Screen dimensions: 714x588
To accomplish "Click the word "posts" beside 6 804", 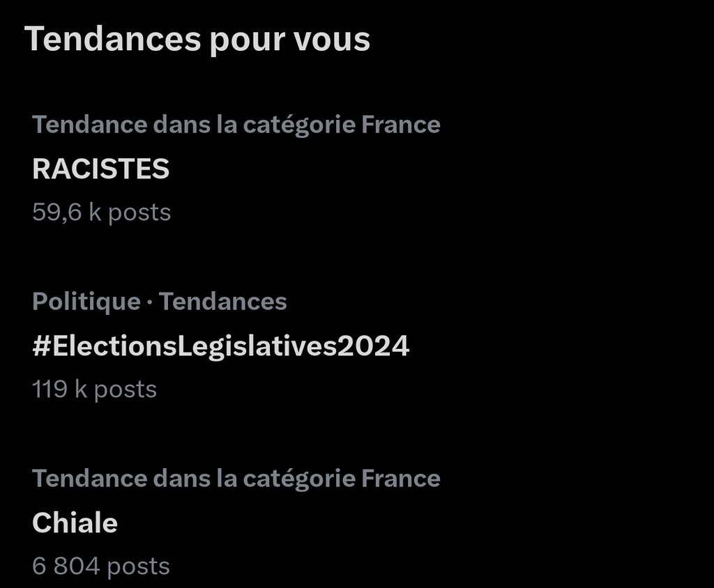I will [x=138, y=566].
